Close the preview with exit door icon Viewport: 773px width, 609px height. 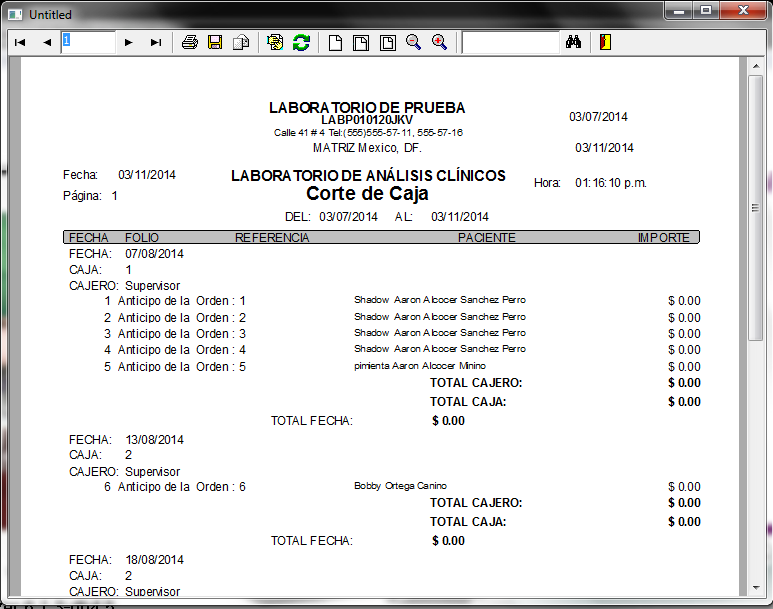click(x=606, y=42)
